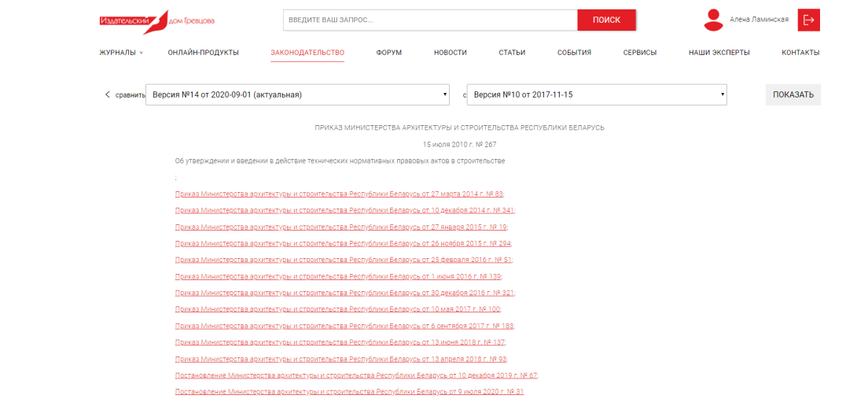Open the order from 27 марта 2014 № 83
The height and width of the screenshot is (399, 868).
tap(339, 194)
